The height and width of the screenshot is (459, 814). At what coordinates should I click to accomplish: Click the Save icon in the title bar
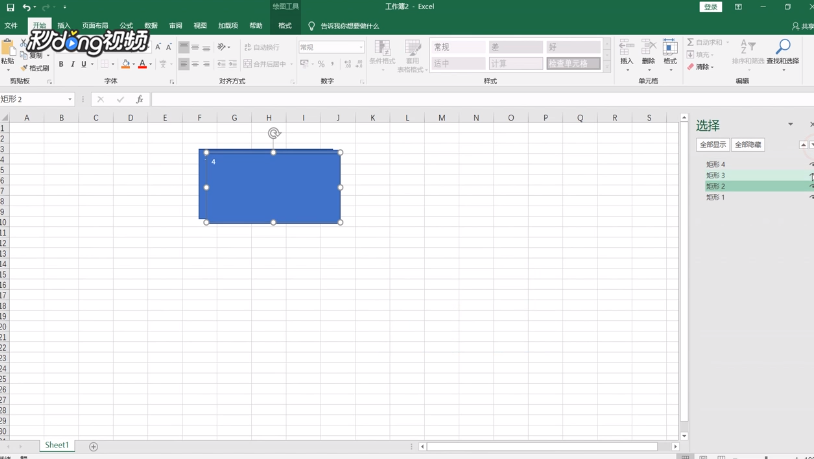click(10, 7)
